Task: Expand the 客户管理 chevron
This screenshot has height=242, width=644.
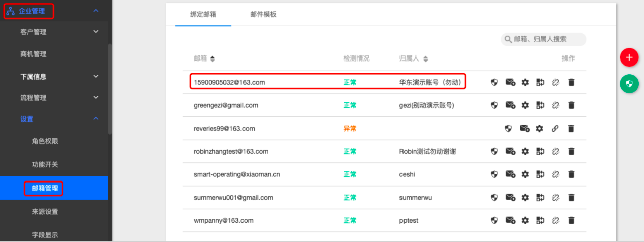Action: [96, 32]
